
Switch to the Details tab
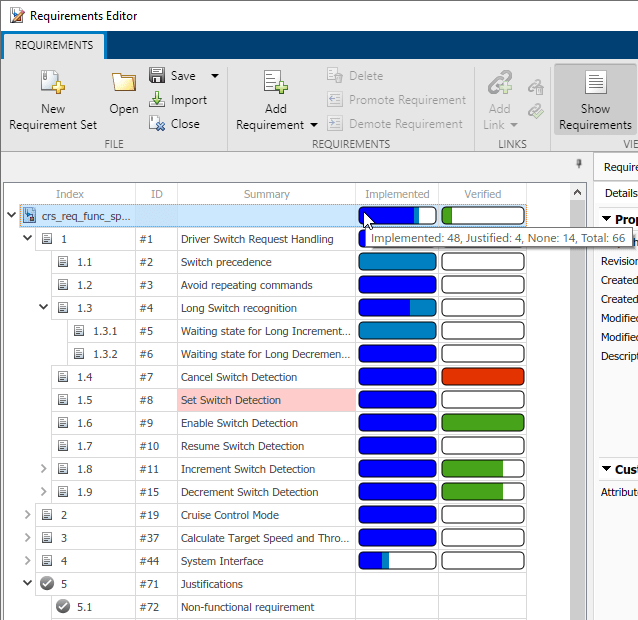pyautogui.click(x=620, y=193)
